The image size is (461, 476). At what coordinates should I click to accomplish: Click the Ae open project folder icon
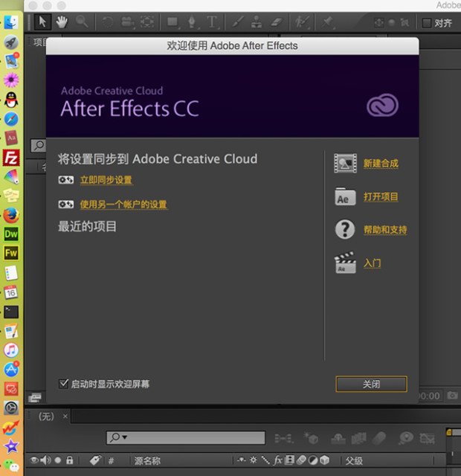click(345, 196)
